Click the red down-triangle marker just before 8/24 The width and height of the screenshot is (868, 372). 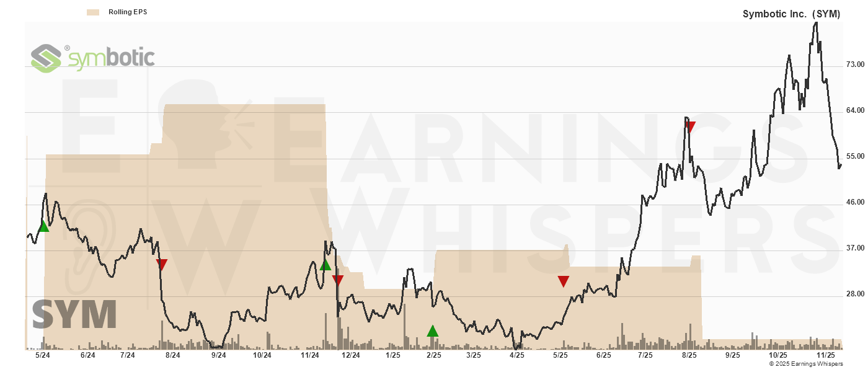(162, 265)
